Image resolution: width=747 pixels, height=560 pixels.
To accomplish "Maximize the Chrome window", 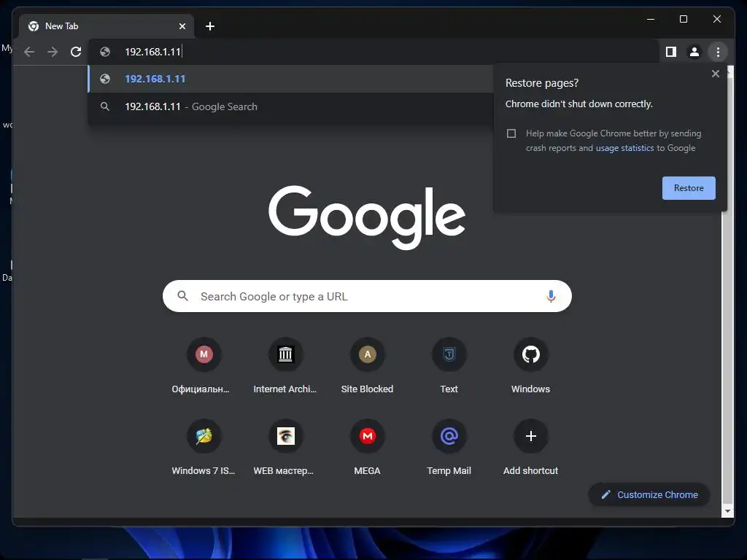I will click(683, 20).
